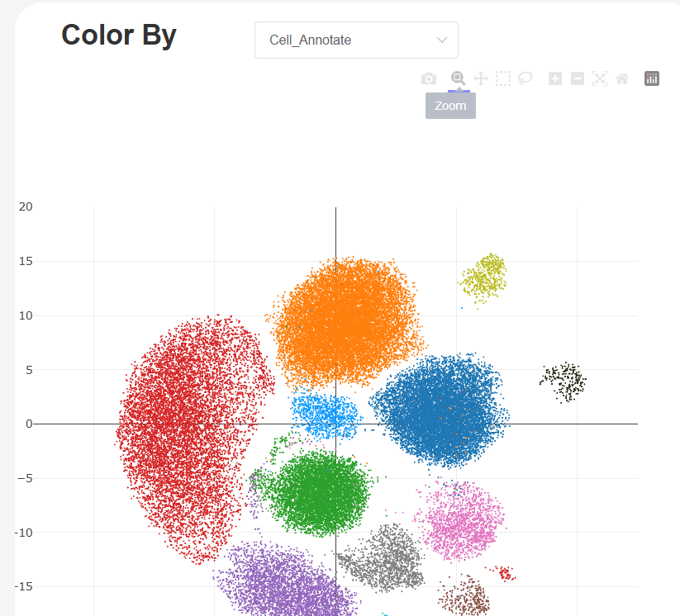Click the small black cell cluster
The height and width of the screenshot is (616, 680).
coord(563,381)
